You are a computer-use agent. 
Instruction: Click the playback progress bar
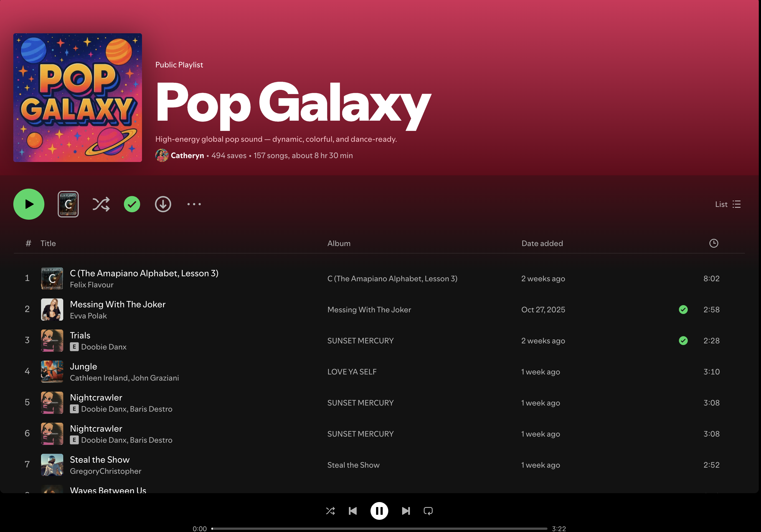point(379,528)
